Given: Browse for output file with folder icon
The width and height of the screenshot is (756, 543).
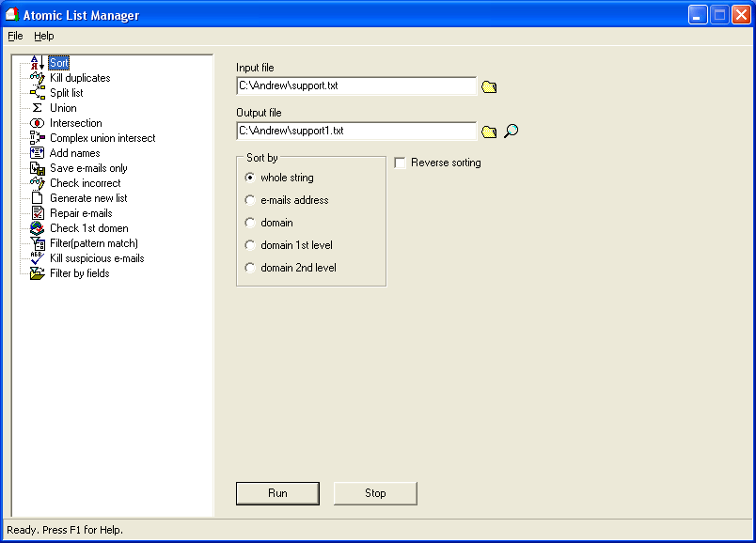Looking at the screenshot, I should [x=489, y=132].
